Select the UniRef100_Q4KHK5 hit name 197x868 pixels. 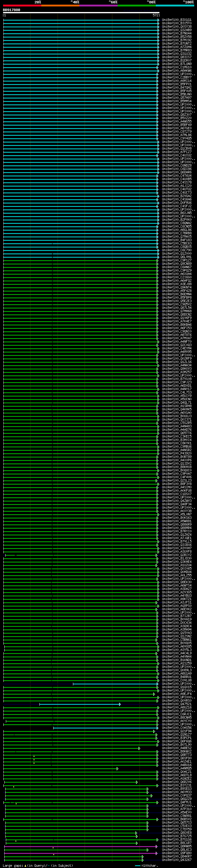[x=177, y=410]
